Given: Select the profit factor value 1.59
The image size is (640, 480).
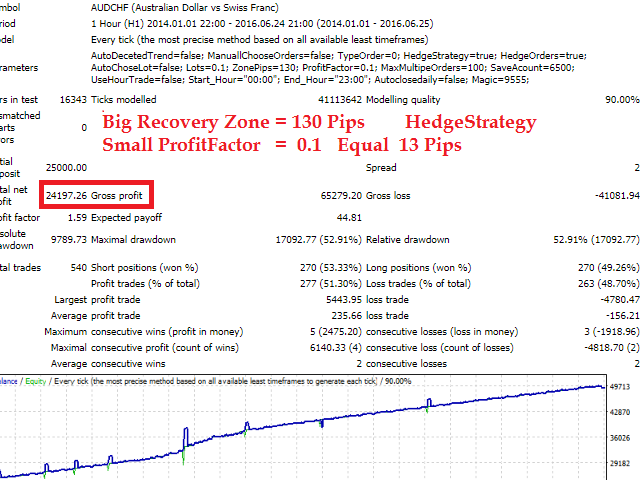Looking at the screenshot, I should [x=77, y=218].
